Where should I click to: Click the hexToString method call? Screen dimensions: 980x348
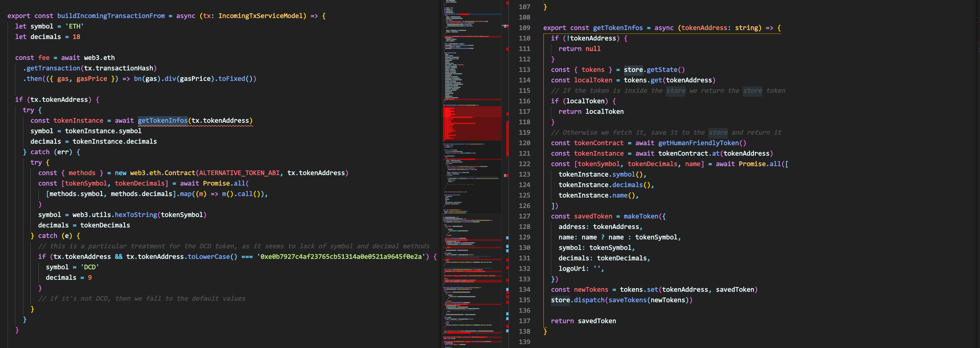pyautogui.click(x=136, y=215)
